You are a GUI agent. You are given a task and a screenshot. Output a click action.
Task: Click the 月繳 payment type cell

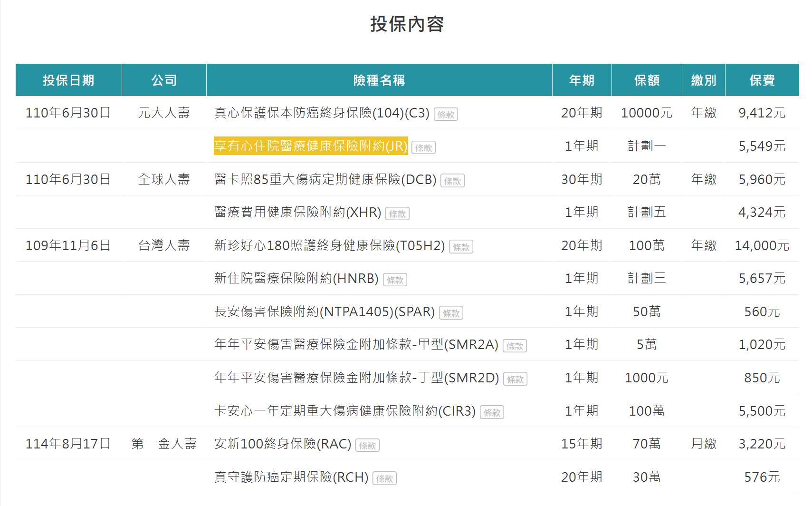pos(704,444)
